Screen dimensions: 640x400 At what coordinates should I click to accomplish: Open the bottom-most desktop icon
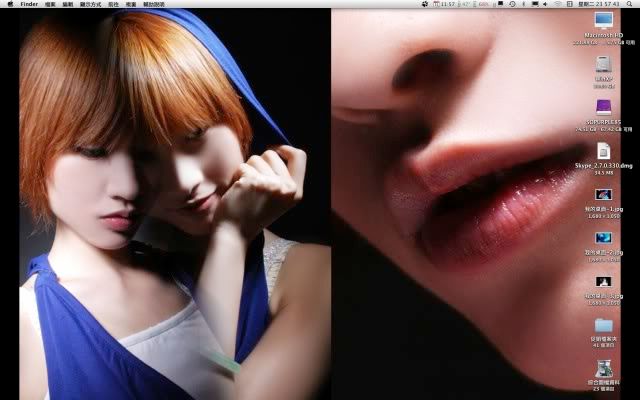point(603,370)
